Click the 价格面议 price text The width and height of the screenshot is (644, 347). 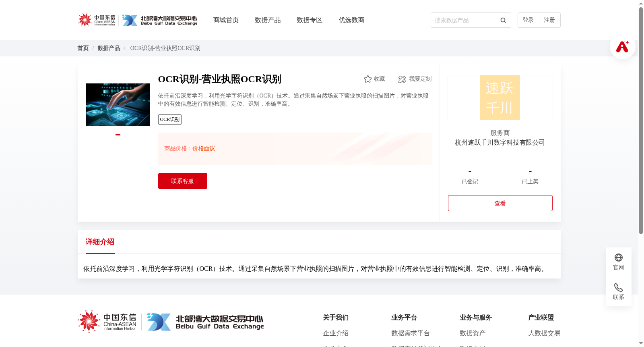[x=204, y=149]
